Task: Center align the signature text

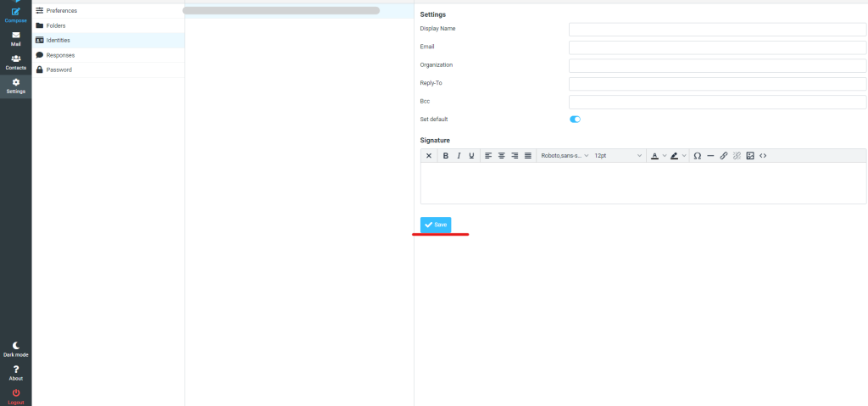Action: [x=501, y=156]
